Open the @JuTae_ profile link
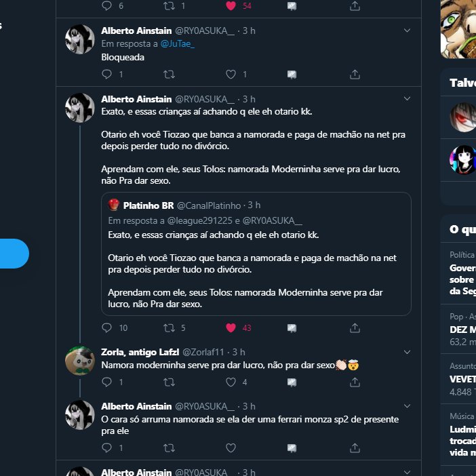 click(x=177, y=43)
